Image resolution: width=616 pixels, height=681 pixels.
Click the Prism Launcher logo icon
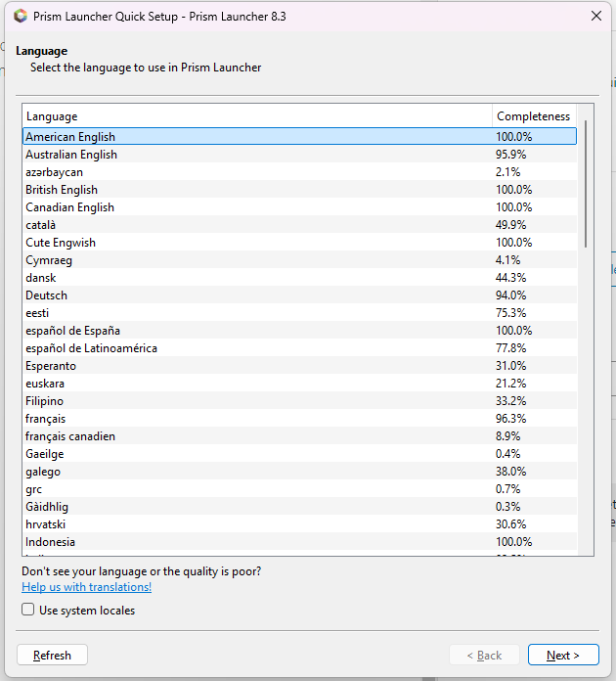coord(21,16)
